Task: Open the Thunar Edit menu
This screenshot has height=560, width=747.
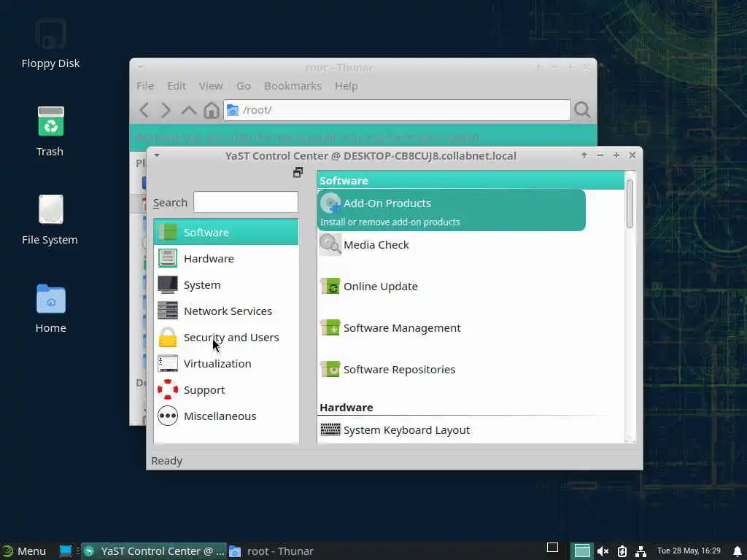Action: 177,86
